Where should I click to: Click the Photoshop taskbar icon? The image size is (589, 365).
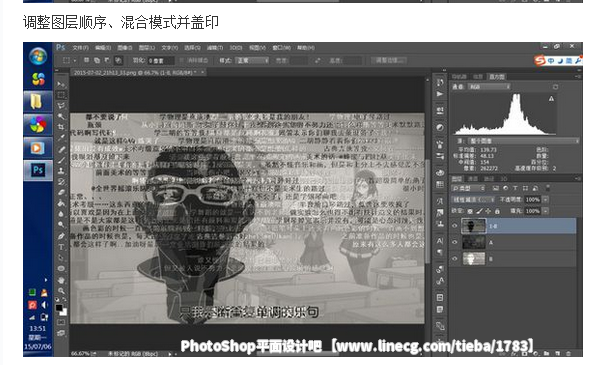click(38, 170)
